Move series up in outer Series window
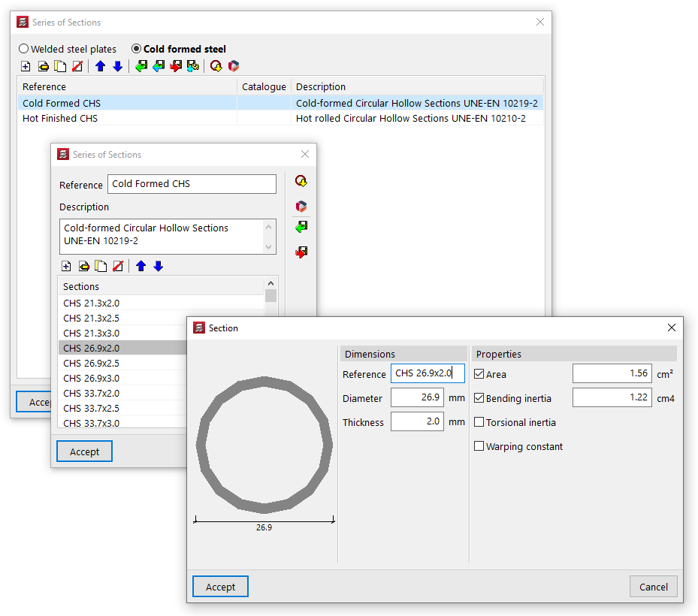This screenshot has width=698, height=616. click(100, 66)
